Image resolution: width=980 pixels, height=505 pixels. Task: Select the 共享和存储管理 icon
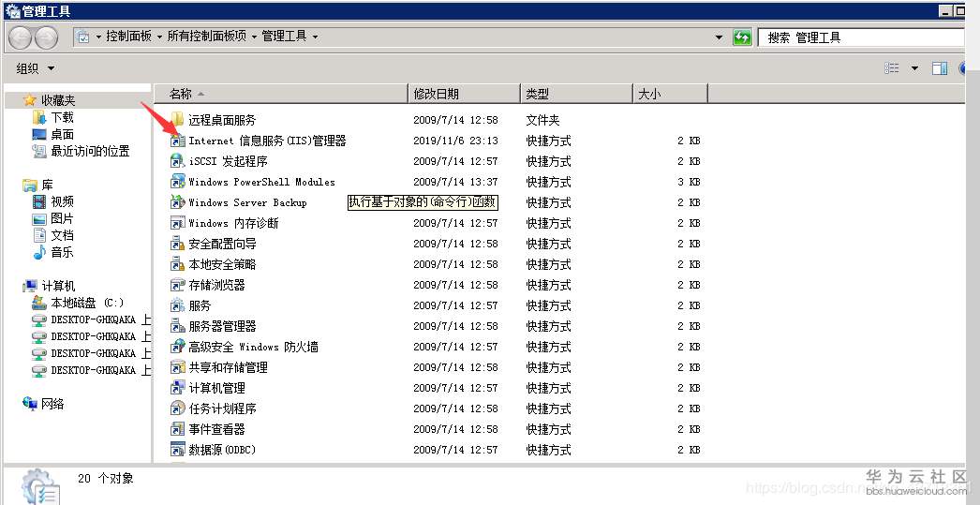point(177,367)
